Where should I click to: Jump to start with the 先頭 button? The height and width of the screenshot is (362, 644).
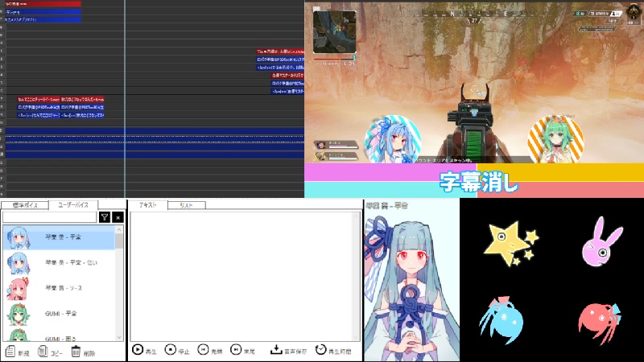203,350
